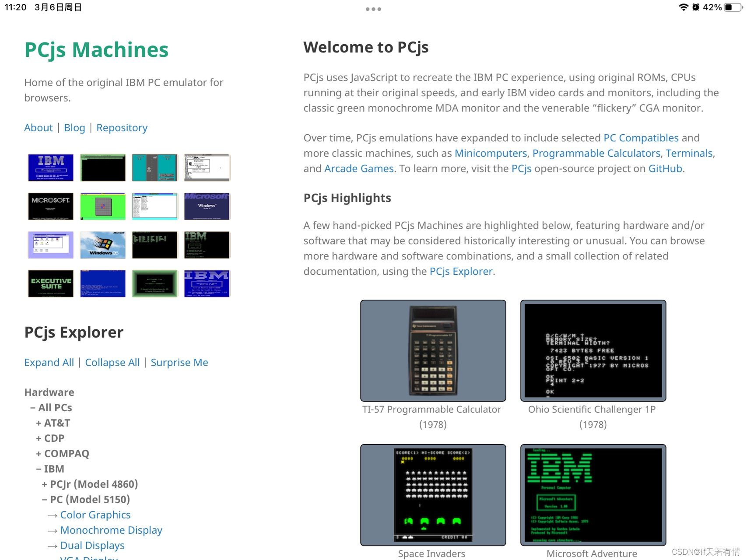Viewport: 747px width, 560px height.
Task: Follow the Arcade Games link
Action: (x=359, y=168)
